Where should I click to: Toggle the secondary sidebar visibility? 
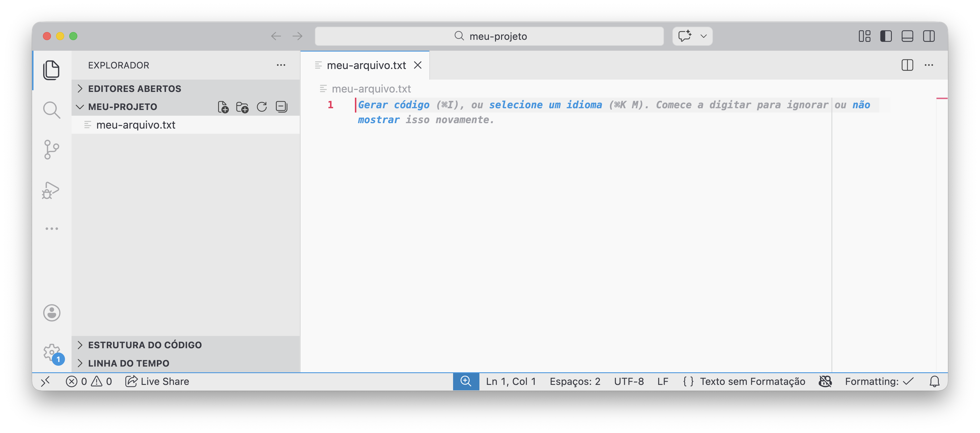929,36
